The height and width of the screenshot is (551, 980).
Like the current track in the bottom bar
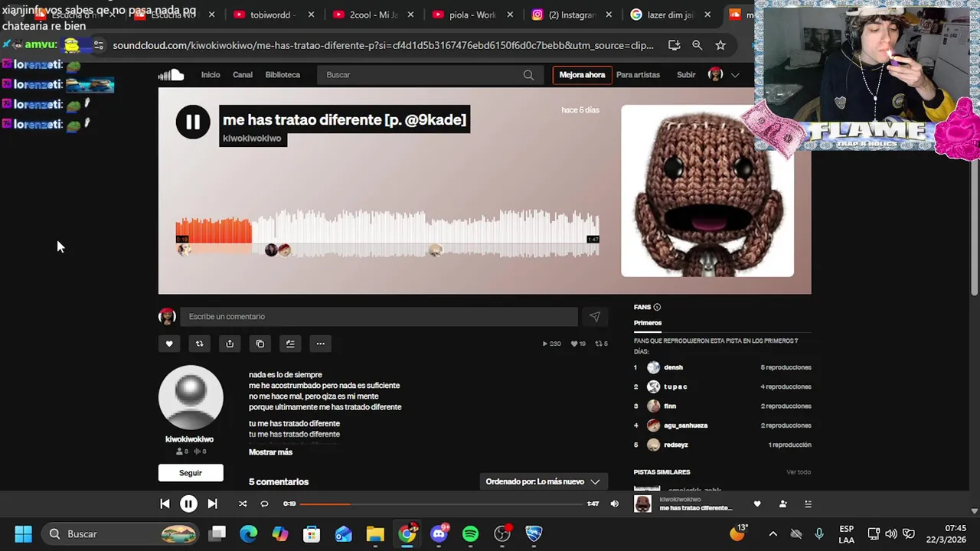pos(757,504)
